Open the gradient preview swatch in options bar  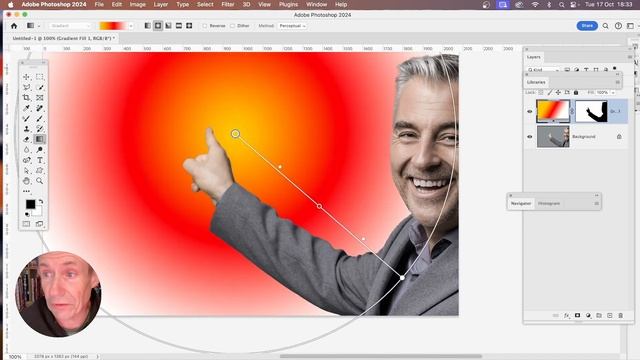(x=113, y=26)
